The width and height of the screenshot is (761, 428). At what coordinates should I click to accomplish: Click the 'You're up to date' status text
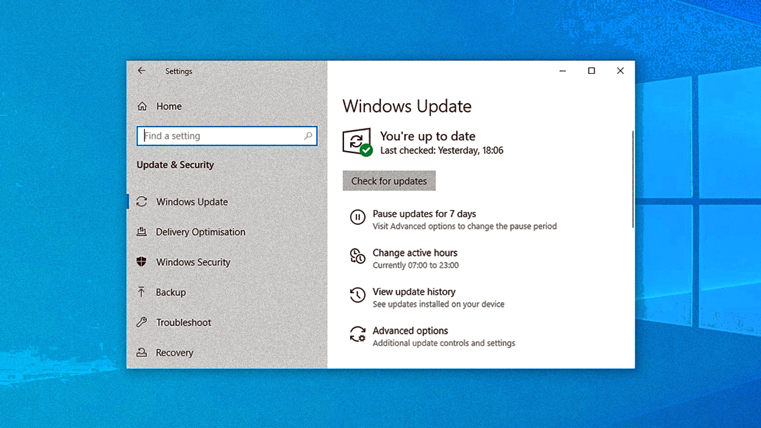[x=428, y=136]
